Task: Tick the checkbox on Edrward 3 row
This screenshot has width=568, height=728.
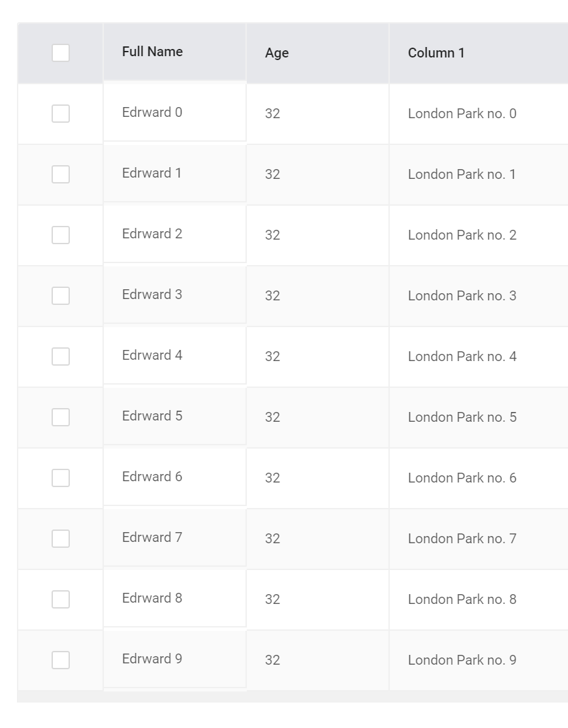Action: (59, 295)
